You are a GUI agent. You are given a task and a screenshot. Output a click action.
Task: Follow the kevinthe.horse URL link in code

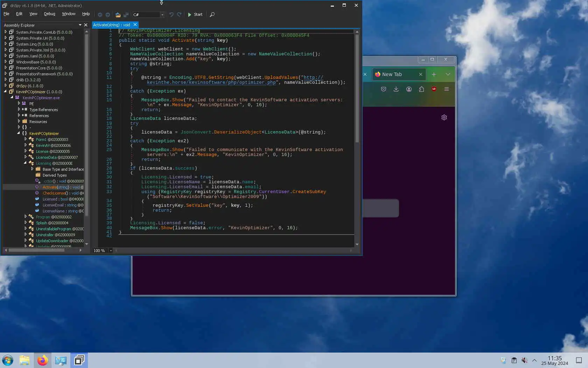point(211,82)
